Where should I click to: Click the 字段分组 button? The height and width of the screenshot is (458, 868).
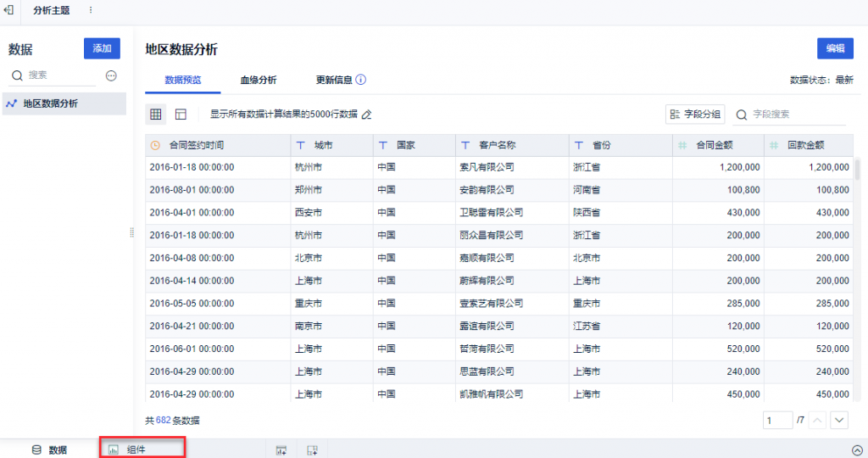695,114
